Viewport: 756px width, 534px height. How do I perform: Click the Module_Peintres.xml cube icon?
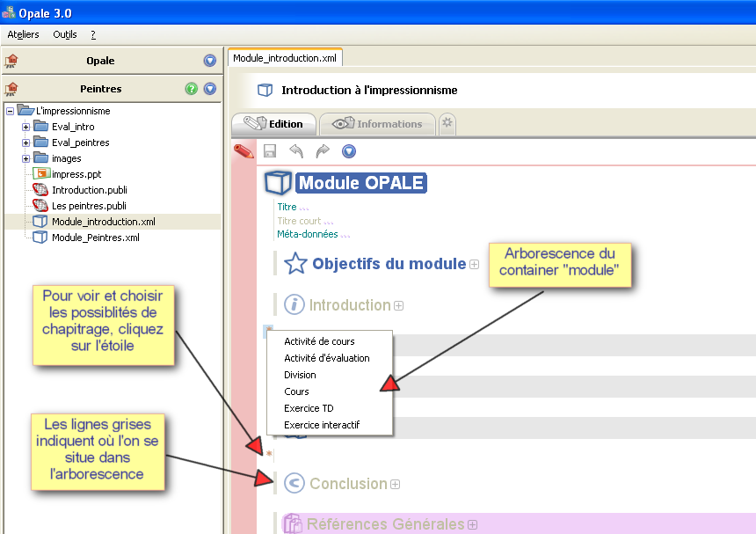coord(40,238)
